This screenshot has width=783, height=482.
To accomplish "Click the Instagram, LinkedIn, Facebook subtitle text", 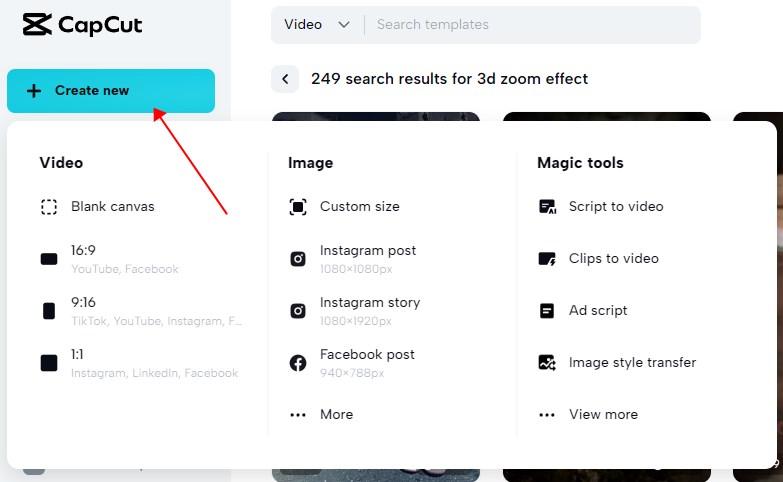I will pos(154,373).
